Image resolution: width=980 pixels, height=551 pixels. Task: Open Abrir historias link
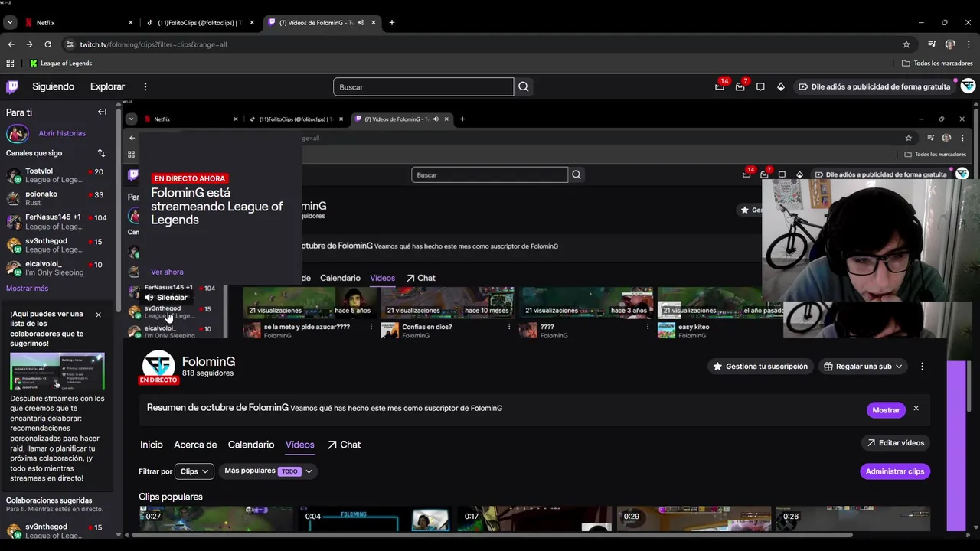62,133
